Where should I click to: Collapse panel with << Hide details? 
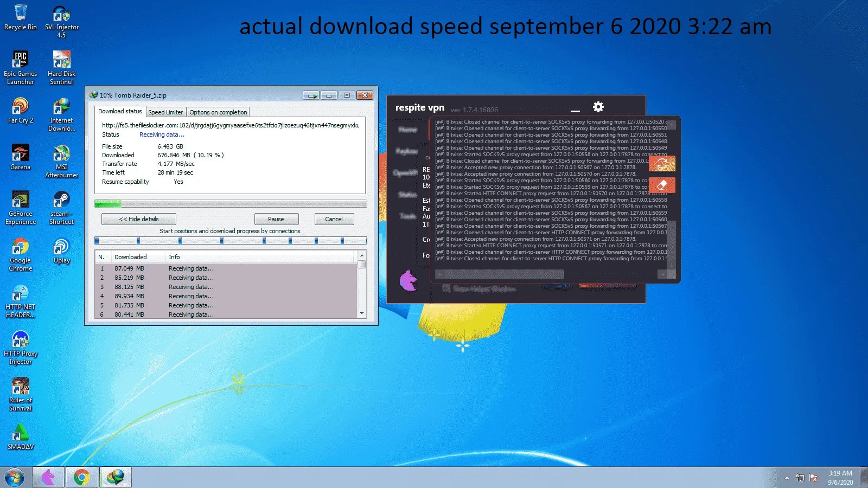point(139,219)
